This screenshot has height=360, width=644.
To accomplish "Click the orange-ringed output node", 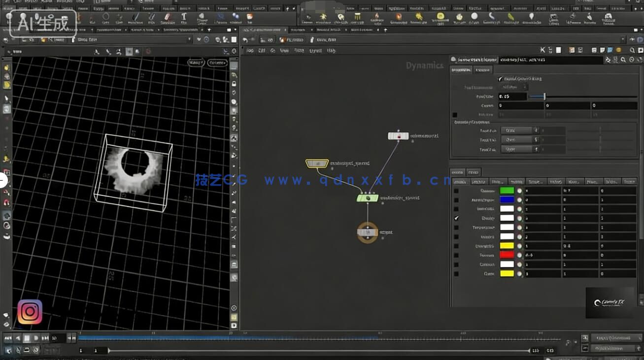I will (368, 232).
